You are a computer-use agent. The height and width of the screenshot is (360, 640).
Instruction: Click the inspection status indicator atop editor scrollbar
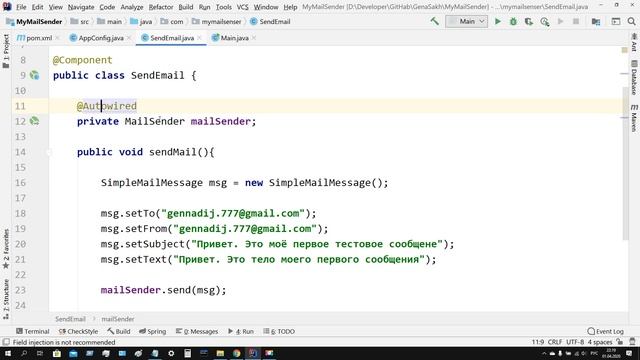[x=624, y=50]
